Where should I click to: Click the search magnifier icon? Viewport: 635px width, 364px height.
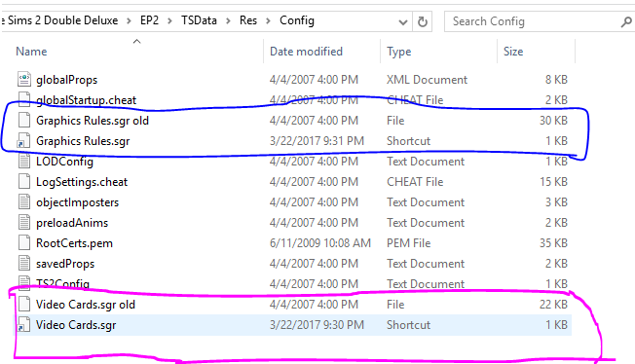[x=626, y=21]
